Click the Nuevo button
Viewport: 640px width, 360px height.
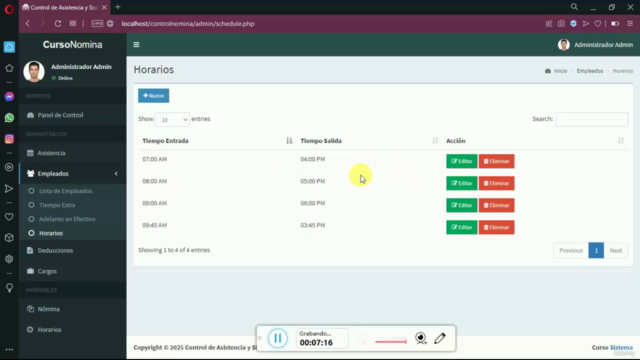tap(153, 96)
